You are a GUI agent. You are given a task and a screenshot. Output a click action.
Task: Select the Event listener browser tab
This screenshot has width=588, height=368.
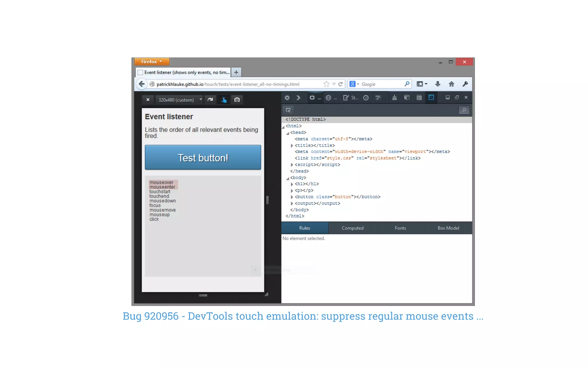[183, 72]
